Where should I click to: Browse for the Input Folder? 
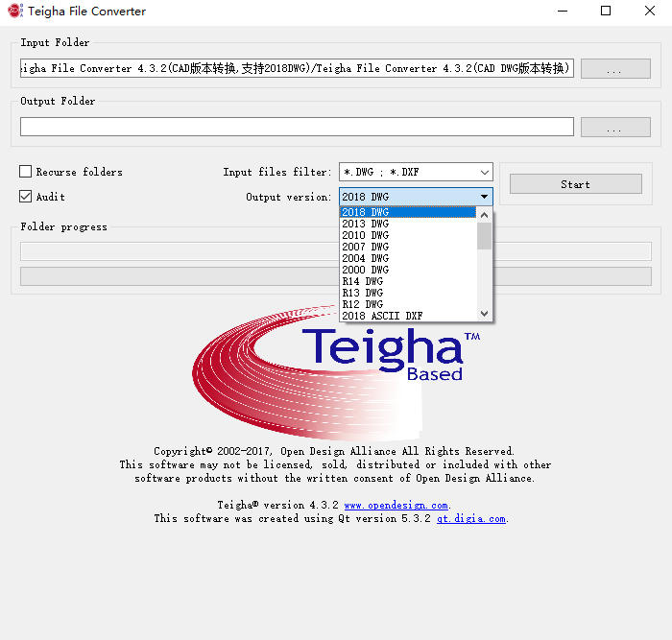(615, 68)
